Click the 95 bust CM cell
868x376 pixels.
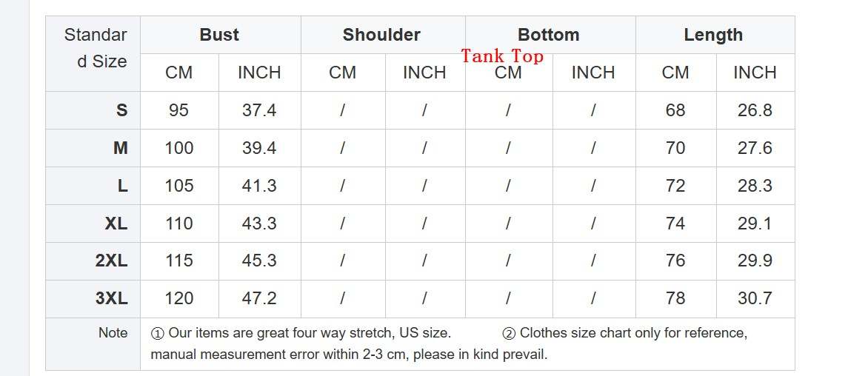178,110
